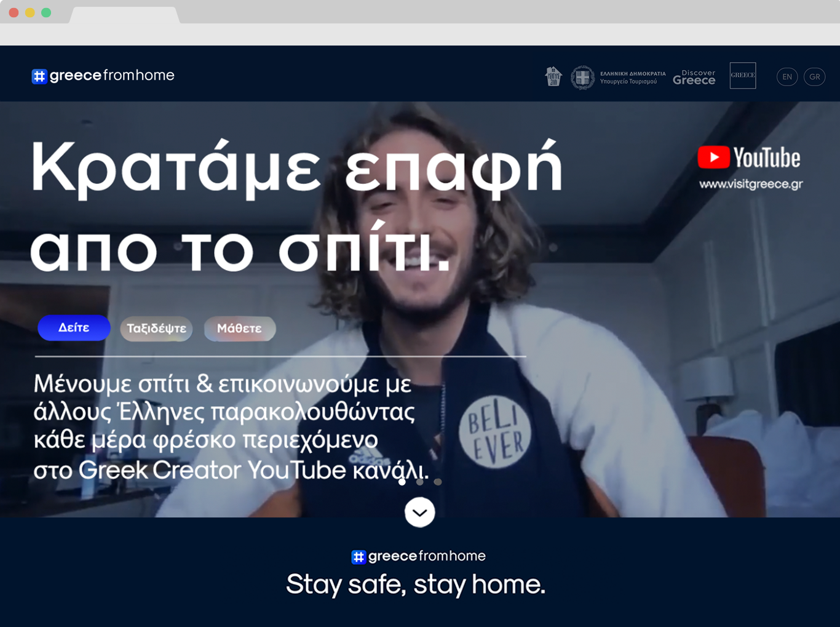Switch language to GR

point(814,77)
